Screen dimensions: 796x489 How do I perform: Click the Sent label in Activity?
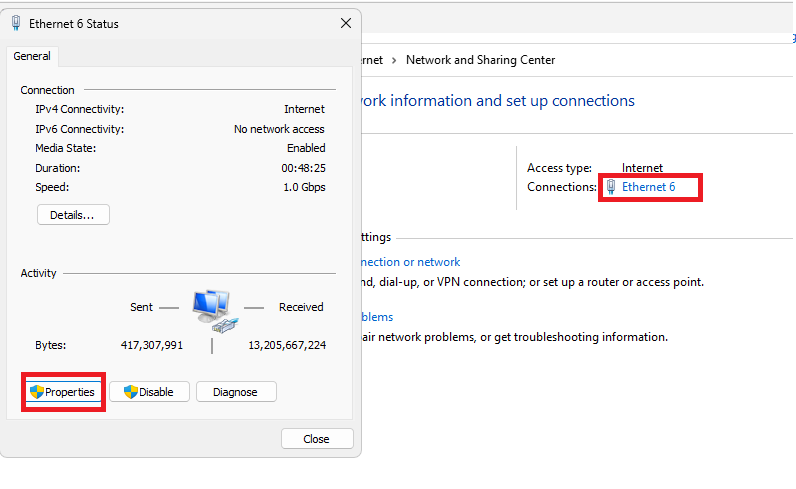(141, 307)
